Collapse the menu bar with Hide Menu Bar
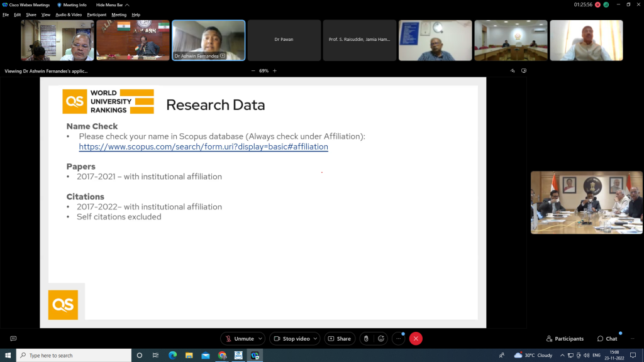This screenshot has width=644, height=362. point(113,5)
